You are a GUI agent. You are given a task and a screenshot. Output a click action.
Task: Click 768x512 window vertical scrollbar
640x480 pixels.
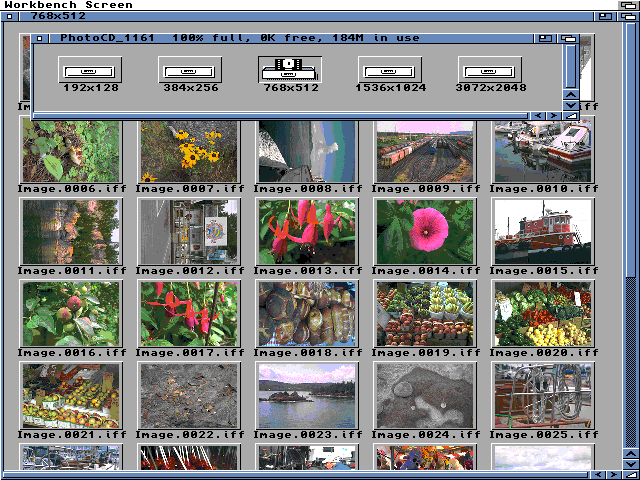click(631, 150)
